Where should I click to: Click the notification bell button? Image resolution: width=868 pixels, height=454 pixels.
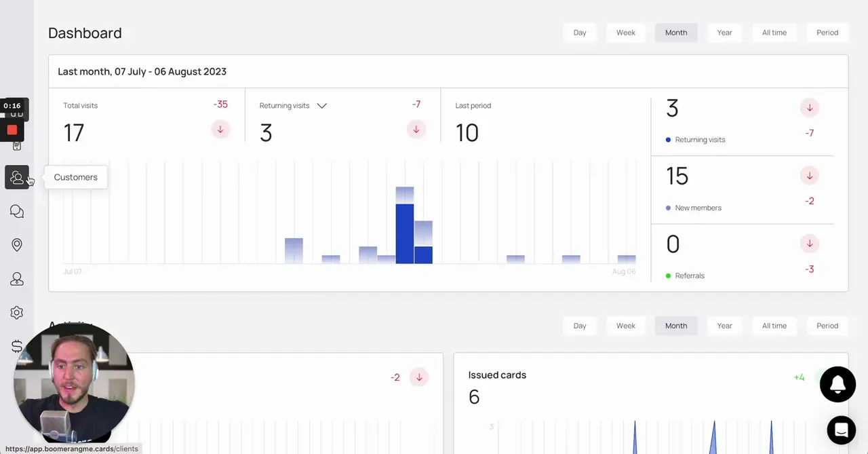pyautogui.click(x=837, y=384)
